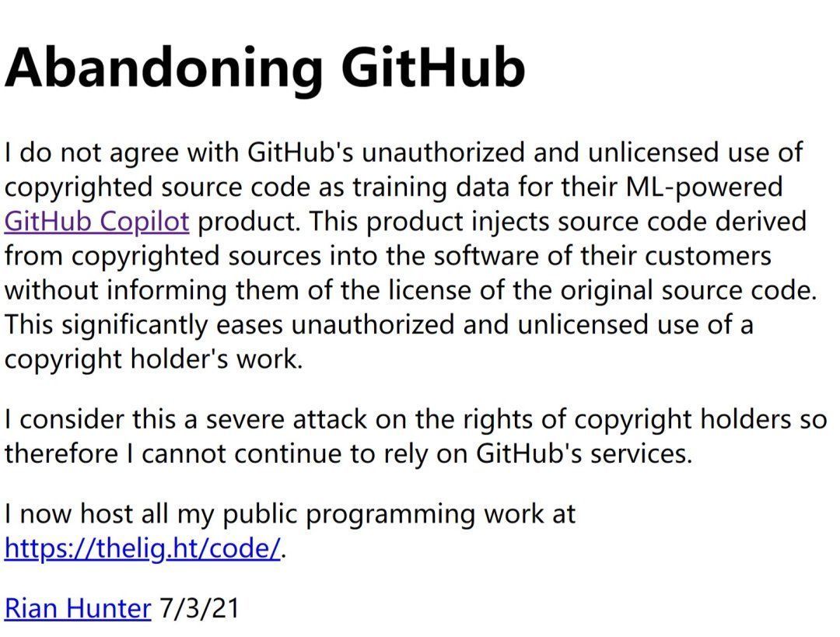
Task: Click the phrase 'therefore I cannot continue'
Action: tap(170, 453)
